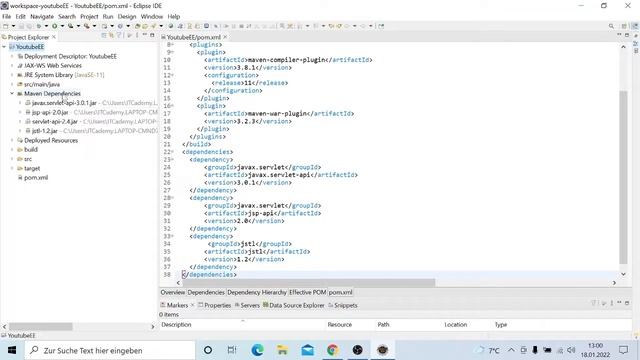
Task: Click the green Run button in toolbar
Action: (54, 26)
